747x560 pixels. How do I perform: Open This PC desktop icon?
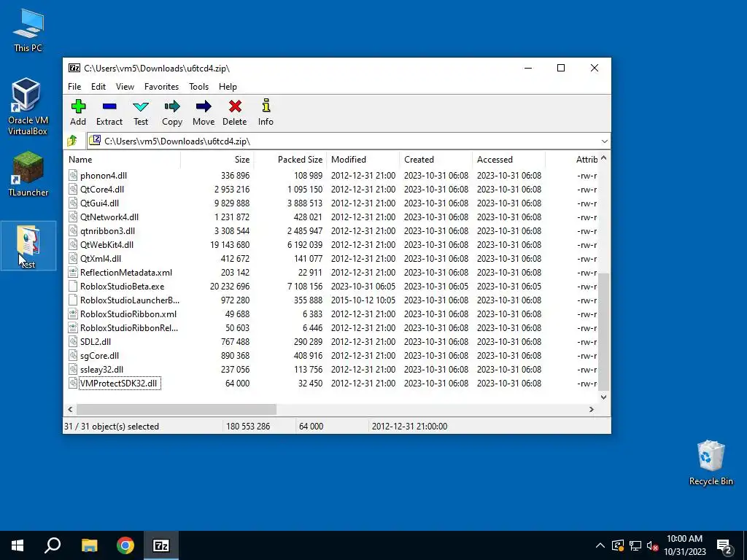pyautogui.click(x=28, y=30)
